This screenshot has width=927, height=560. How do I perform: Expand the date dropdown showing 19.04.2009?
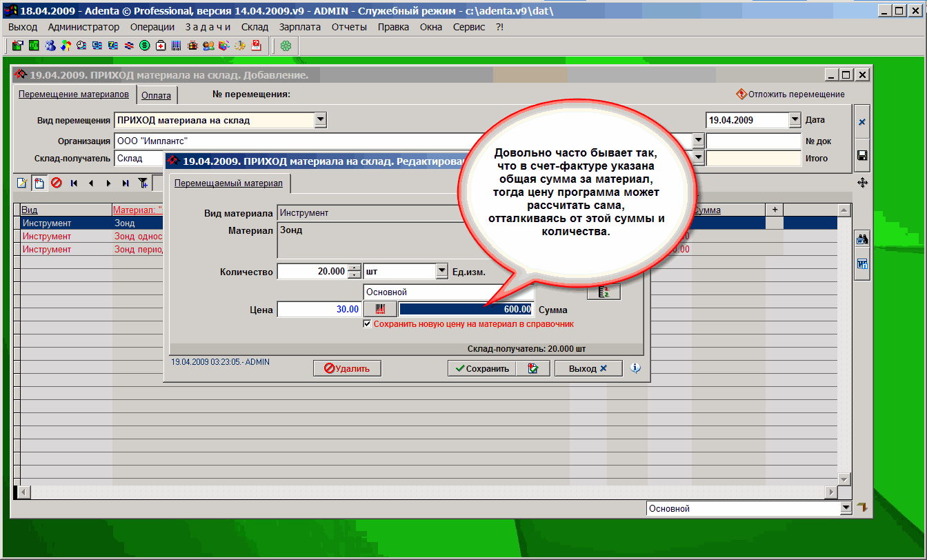(795, 120)
